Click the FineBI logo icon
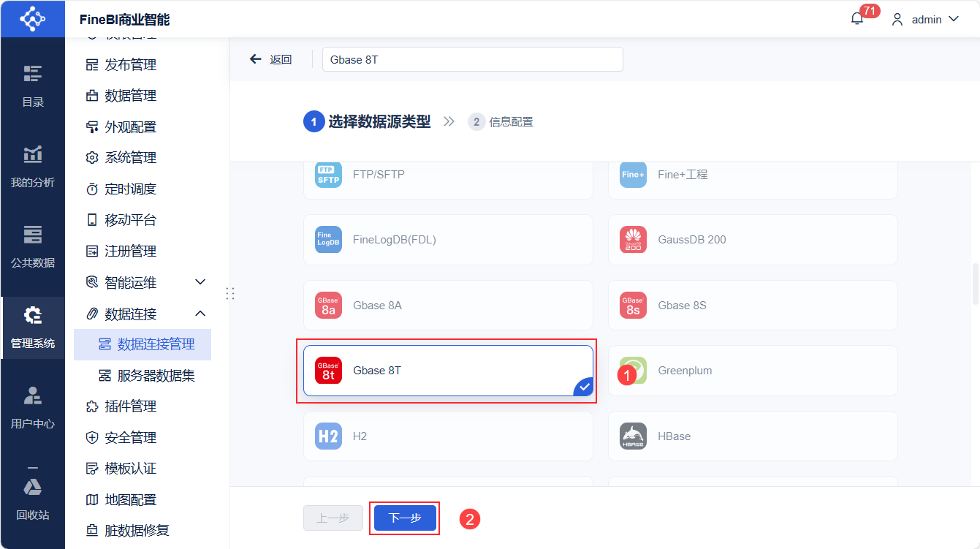 (32, 18)
